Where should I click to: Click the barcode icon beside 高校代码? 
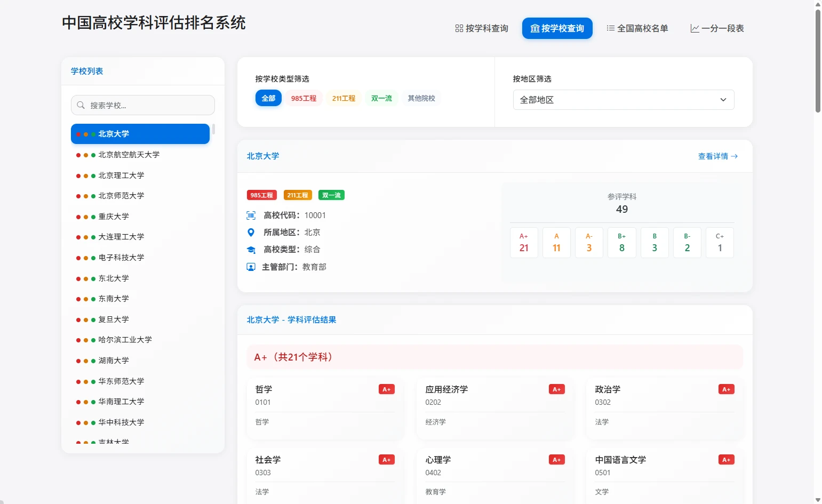pos(251,215)
